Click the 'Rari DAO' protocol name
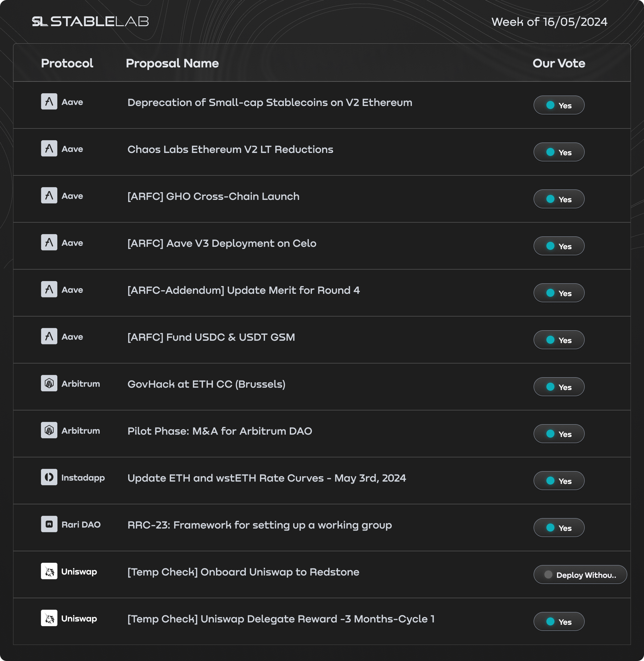This screenshot has height=661, width=644. [x=81, y=525]
